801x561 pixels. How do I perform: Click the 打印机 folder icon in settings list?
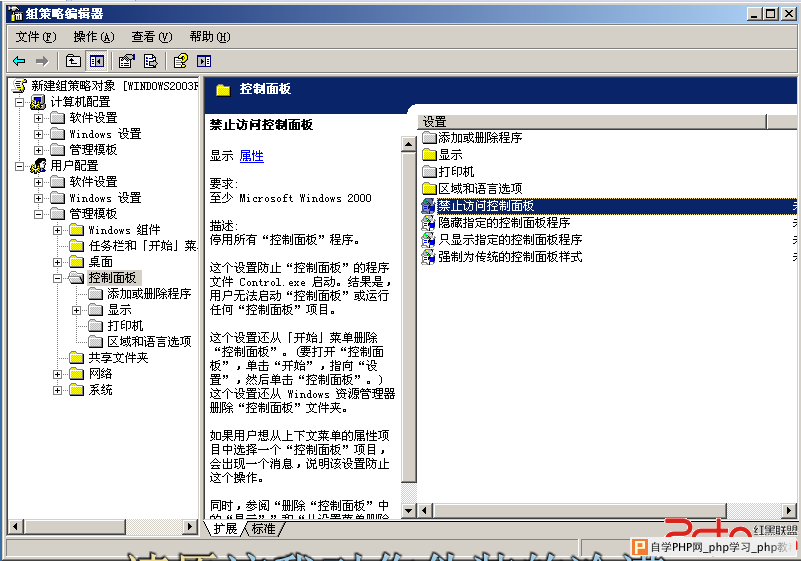(429, 172)
